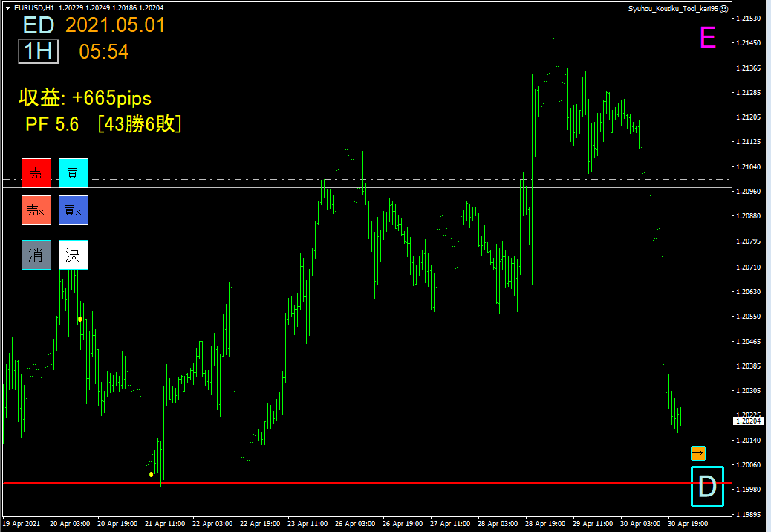This screenshot has height=532, width=771.
Task: Click the cyan 買 buy button
Action: (74, 172)
